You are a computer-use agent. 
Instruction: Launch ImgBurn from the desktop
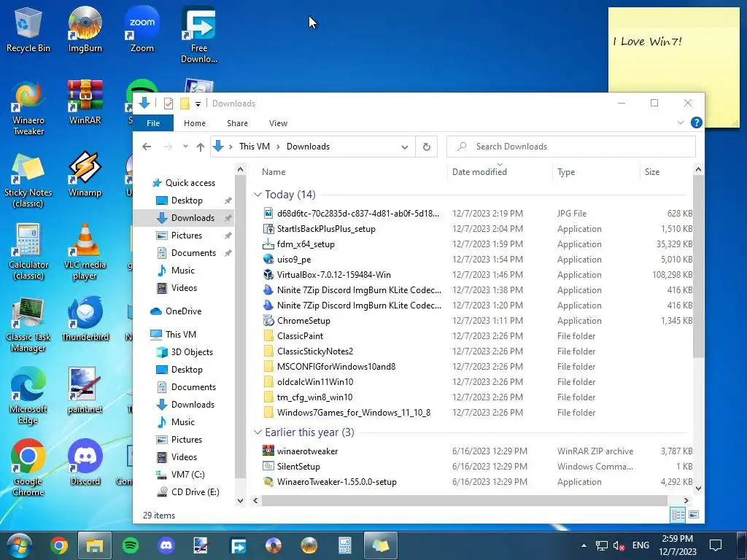85,29
